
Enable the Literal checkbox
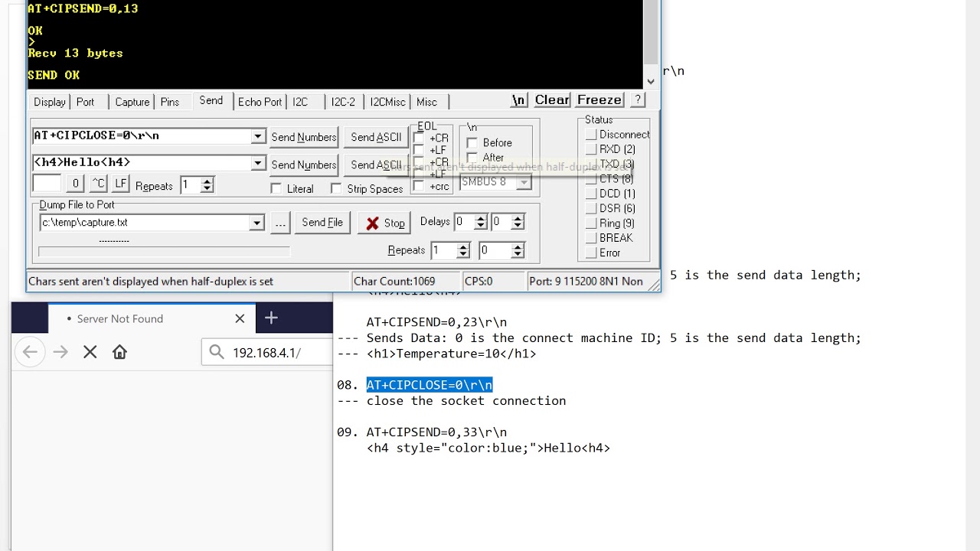click(276, 188)
